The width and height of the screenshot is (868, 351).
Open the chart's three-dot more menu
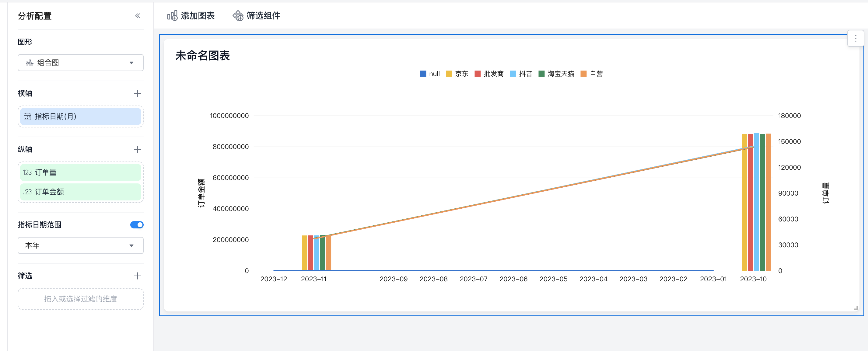coord(855,39)
